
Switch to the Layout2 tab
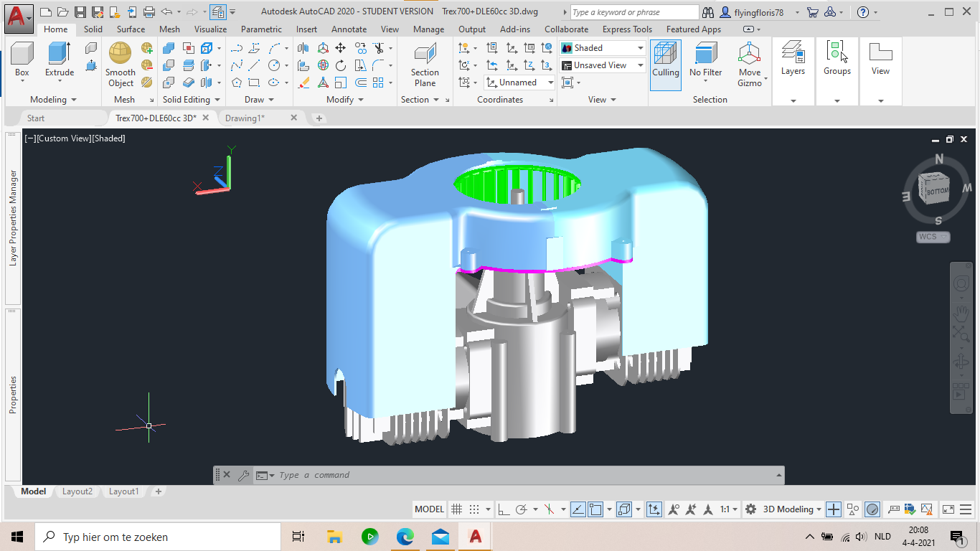77,491
